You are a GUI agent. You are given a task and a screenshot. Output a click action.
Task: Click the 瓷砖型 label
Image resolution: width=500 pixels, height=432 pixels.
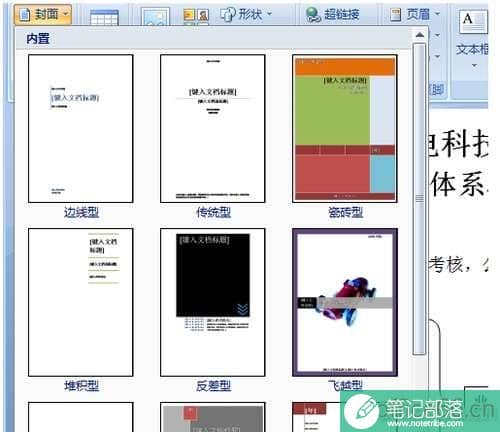[345, 212]
